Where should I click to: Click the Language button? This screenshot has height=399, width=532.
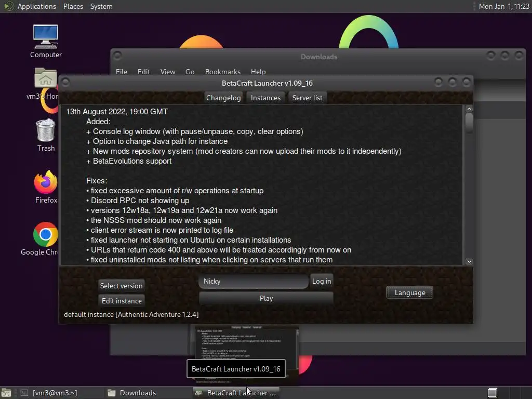coord(410,292)
